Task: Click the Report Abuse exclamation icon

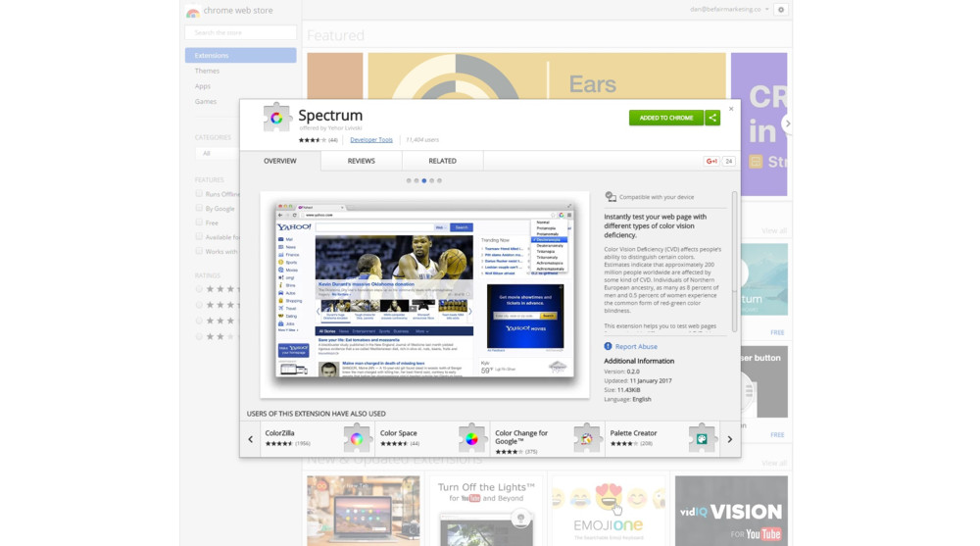Action: [609, 346]
